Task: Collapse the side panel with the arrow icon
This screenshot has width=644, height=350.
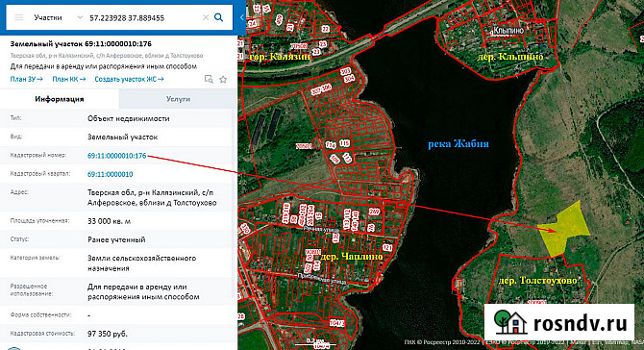Action: tap(241, 17)
